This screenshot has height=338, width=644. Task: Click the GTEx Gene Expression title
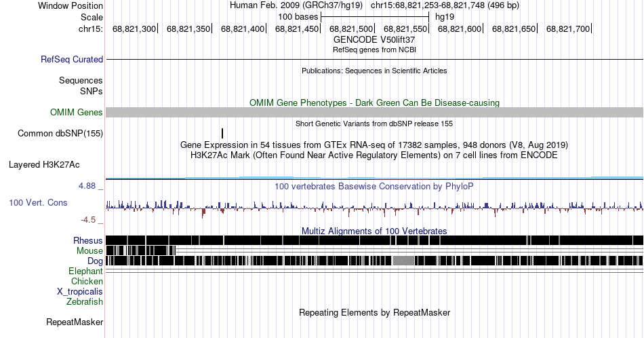coord(374,145)
